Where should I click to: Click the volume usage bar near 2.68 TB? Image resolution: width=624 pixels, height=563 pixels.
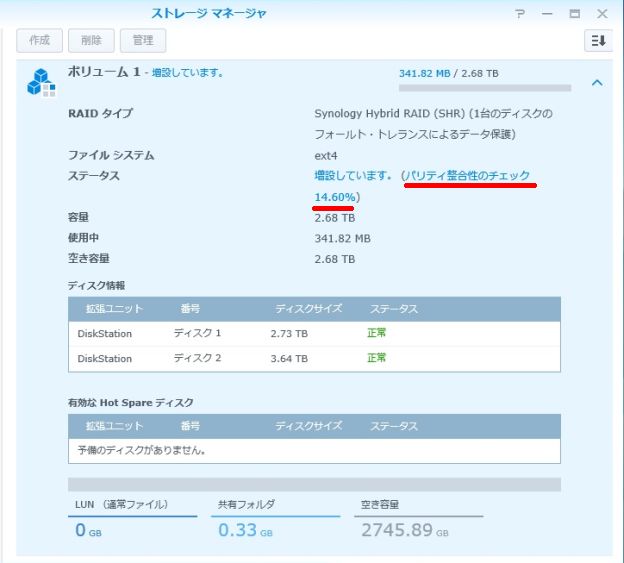click(x=485, y=88)
